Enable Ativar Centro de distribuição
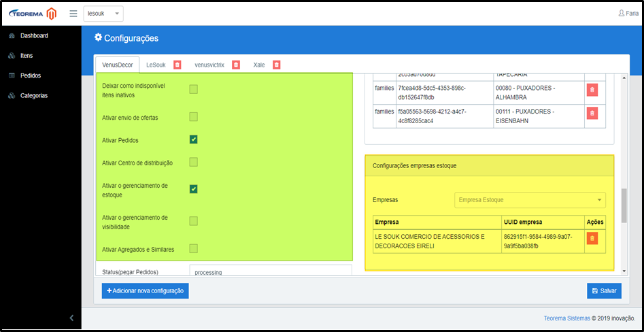 point(193,163)
